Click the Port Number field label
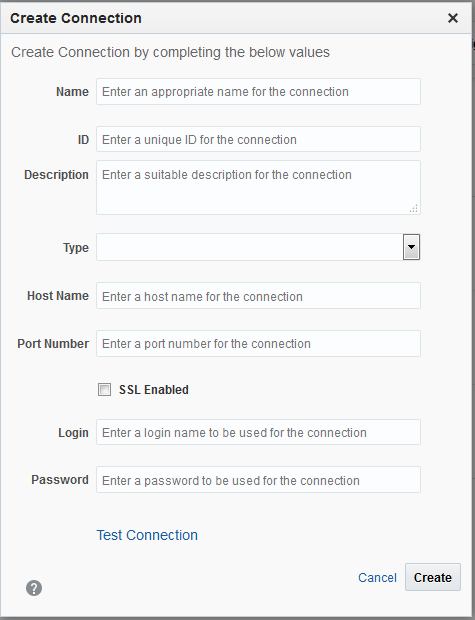Viewport: 475px width, 620px height. pyautogui.click(x=53, y=344)
